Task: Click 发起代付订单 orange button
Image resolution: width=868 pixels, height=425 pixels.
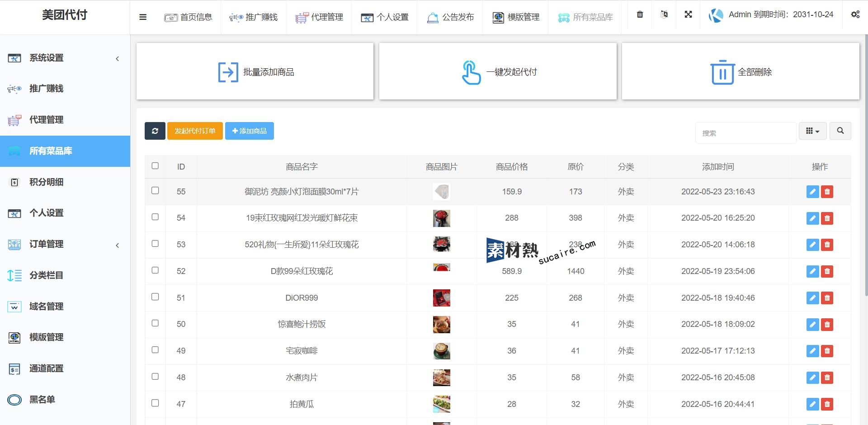Action: click(x=195, y=131)
